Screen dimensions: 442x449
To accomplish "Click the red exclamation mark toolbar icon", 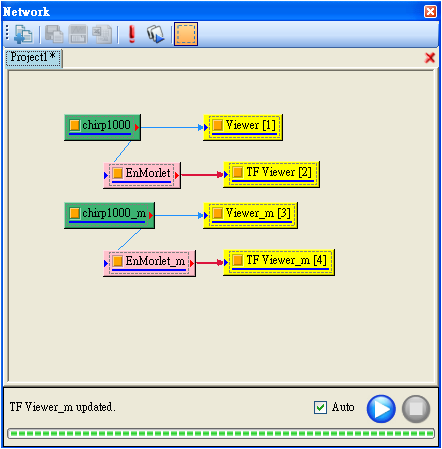I will coord(132,34).
